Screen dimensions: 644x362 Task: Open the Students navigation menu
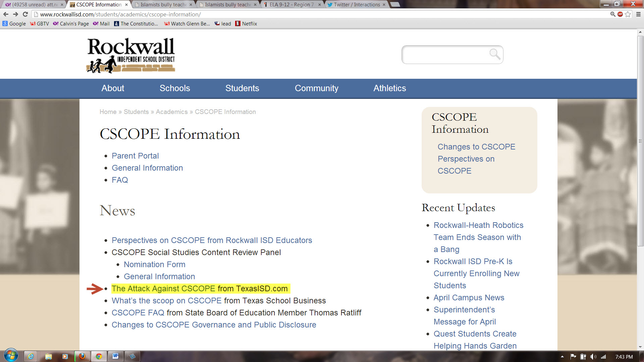tap(242, 88)
